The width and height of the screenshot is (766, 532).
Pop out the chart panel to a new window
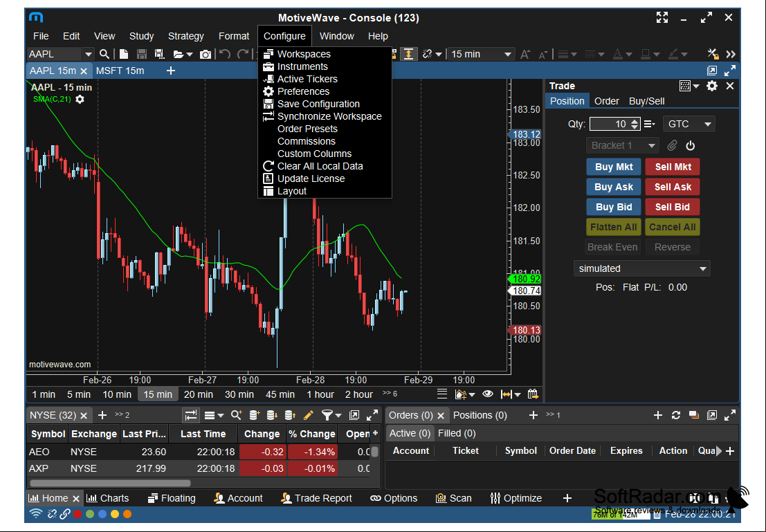click(x=712, y=71)
